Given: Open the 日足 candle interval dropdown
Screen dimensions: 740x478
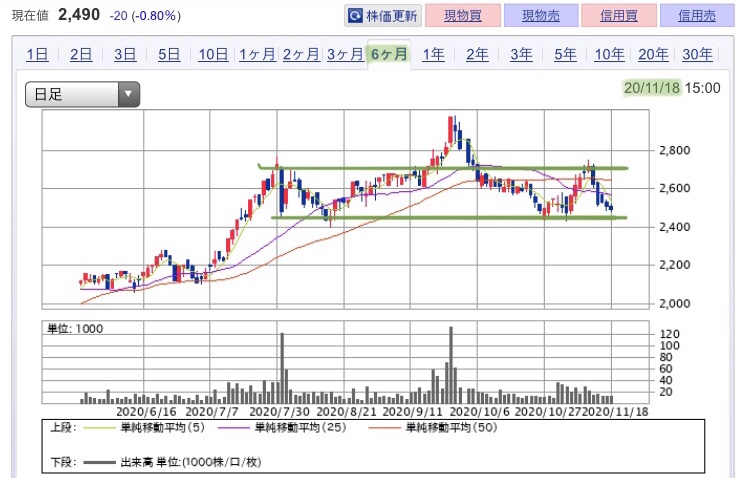Looking at the screenshot, I should pyautogui.click(x=83, y=94).
